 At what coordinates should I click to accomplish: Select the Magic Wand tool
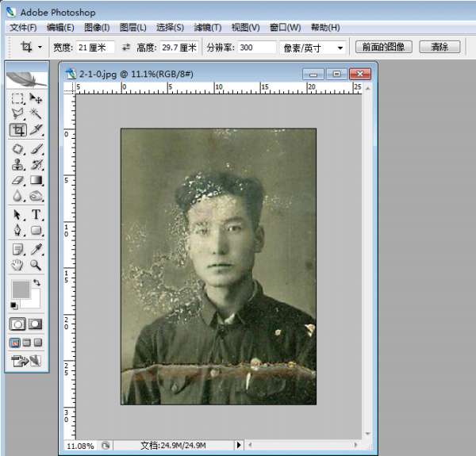[x=36, y=115]
